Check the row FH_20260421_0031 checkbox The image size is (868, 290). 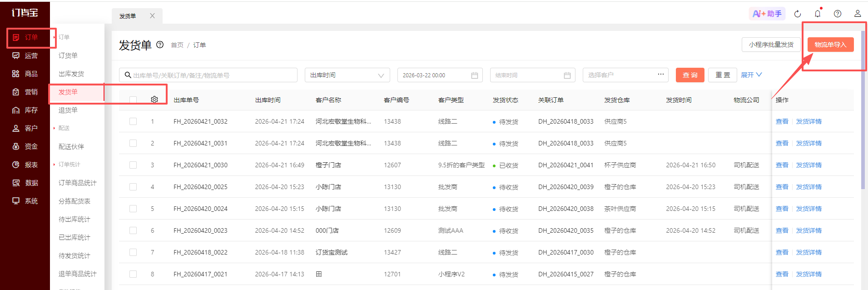click(x=133, y=143)
